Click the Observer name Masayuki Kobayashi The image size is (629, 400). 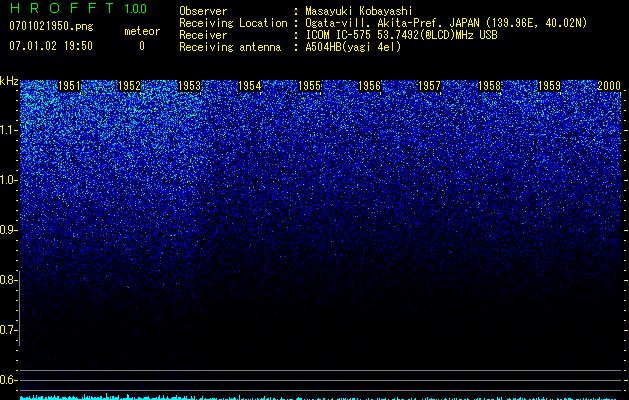(359, 11)
